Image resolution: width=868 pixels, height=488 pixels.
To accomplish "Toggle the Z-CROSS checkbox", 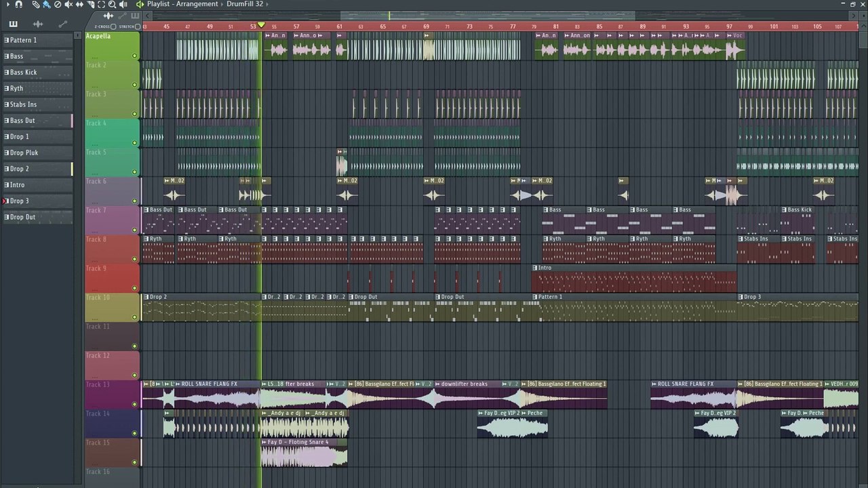I will pos(113,26).
